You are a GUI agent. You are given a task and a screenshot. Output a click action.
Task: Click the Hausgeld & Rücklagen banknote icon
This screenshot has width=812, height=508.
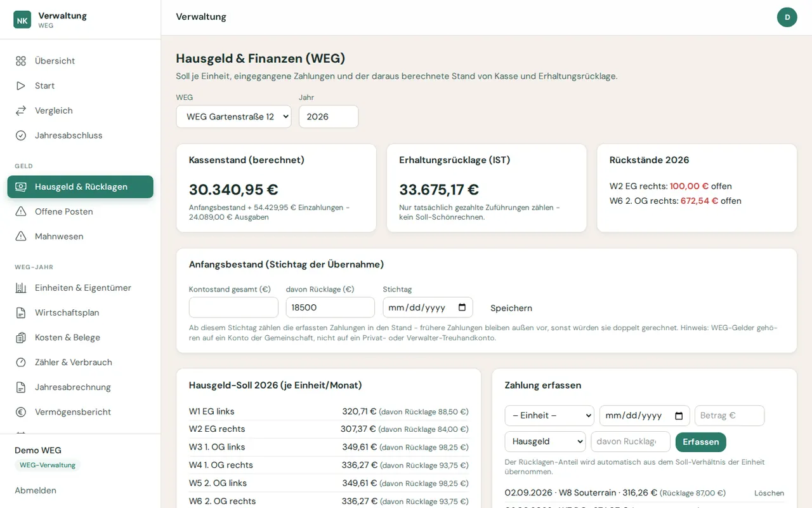pos(21,187)
